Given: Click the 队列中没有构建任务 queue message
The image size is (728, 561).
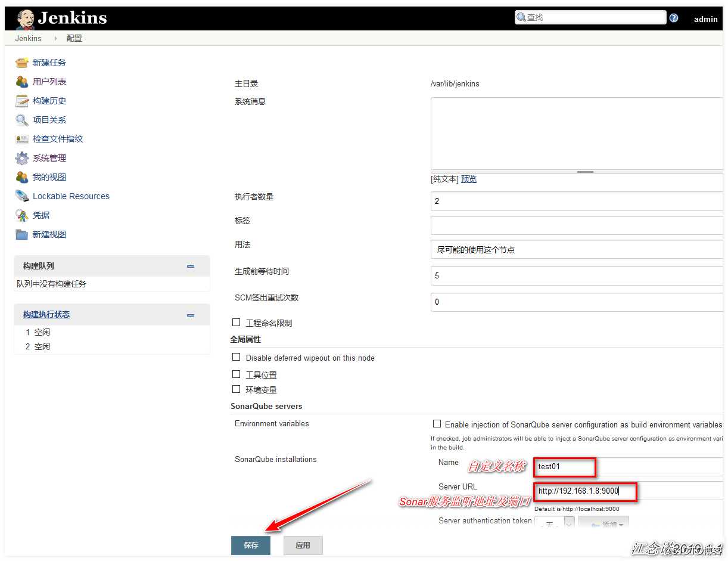Looking at the screenshot, I should [51, 284].
